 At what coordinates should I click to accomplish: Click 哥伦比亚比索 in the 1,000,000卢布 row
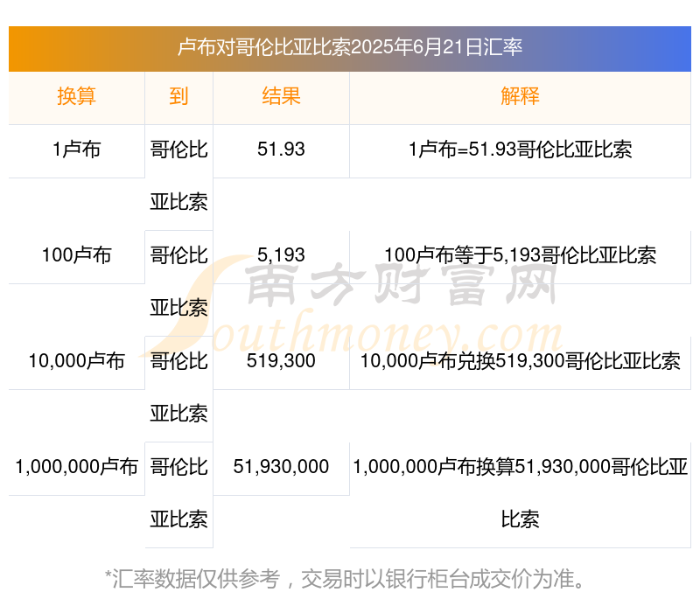point(178,492)
